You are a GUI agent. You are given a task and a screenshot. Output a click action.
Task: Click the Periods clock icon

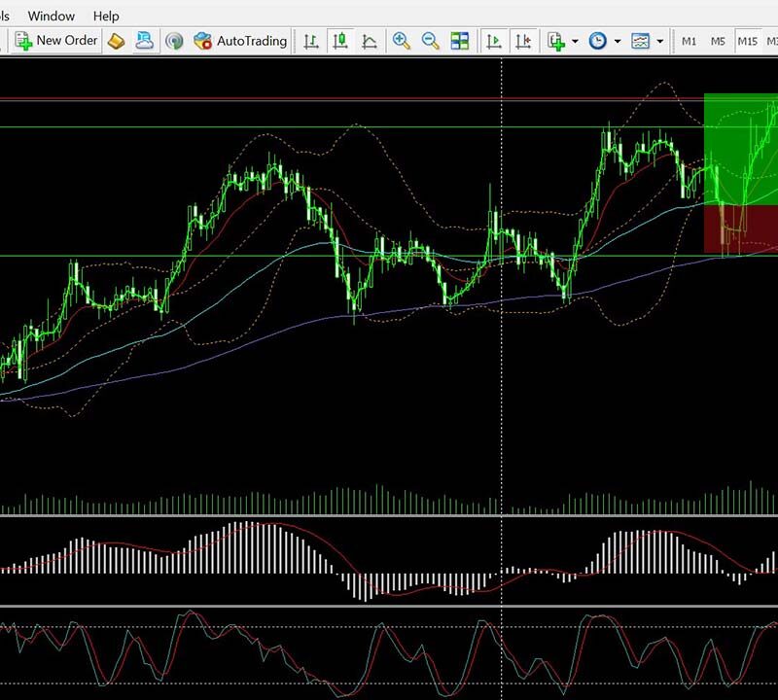tap(598, 41)
